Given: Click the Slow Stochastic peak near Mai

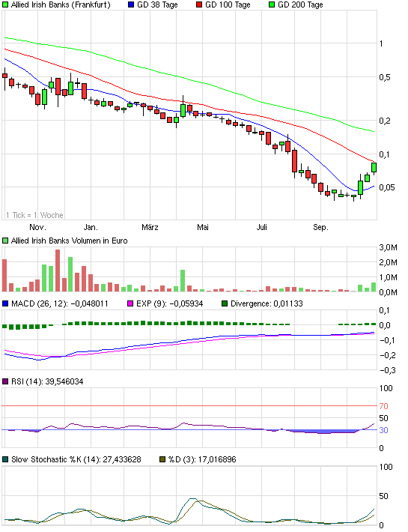Looking at the screenshot, I should click(193, 499).
